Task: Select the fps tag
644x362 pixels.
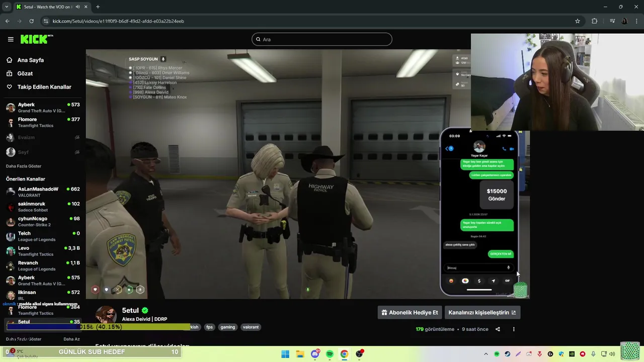Action: pos(209,327)
